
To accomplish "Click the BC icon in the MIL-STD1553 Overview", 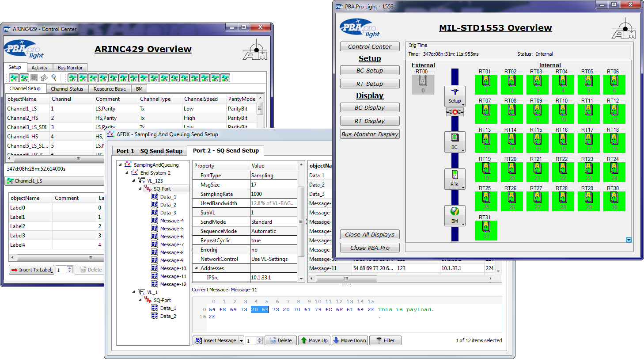I will 455,141.
